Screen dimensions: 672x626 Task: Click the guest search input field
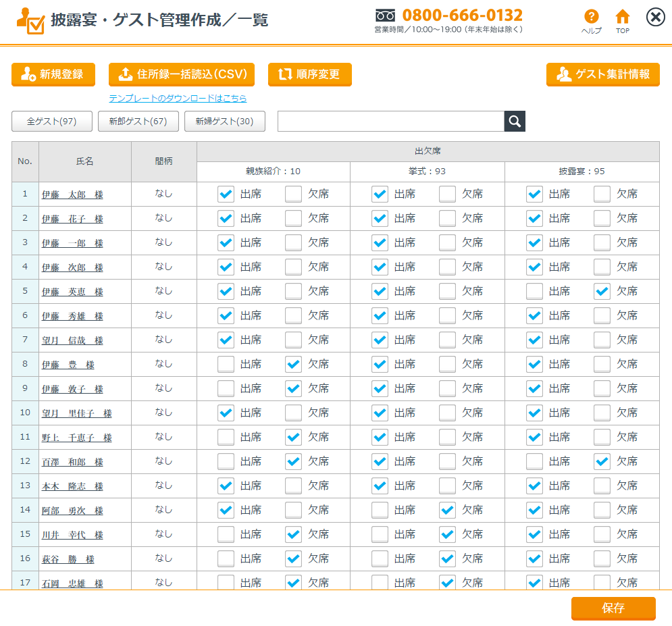coord(390,122)
